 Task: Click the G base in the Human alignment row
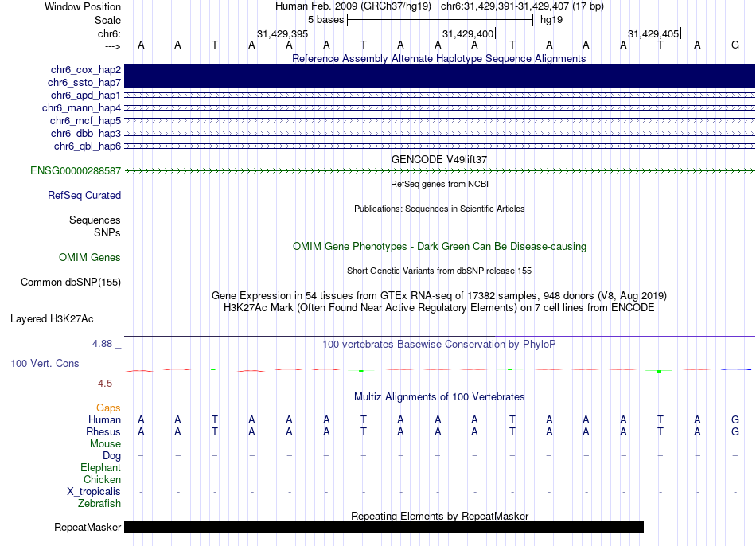point(735,420)
